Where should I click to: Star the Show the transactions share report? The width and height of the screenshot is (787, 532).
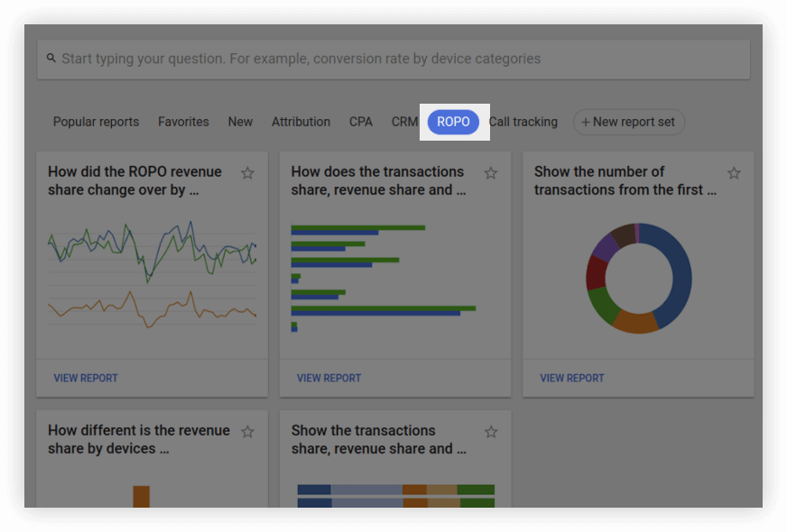click(491, 432)
